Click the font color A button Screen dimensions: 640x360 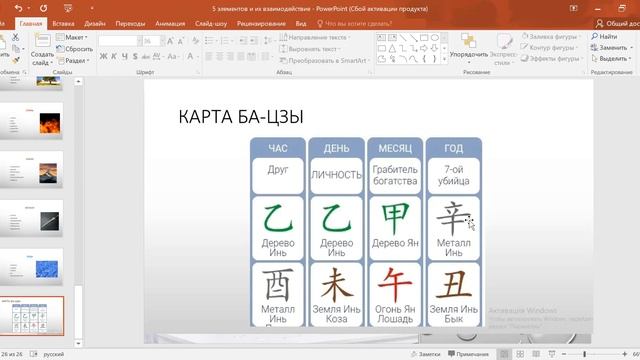pos(190,56)
